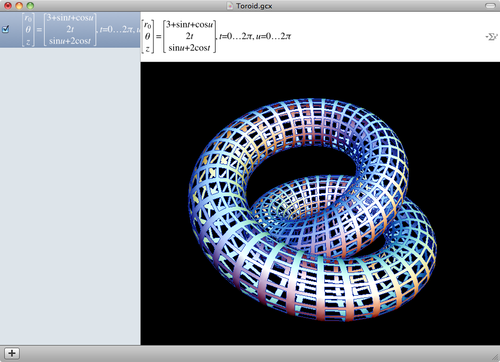Toggle the toroid equation visibility checkbox
Screen dimensions: 500x362
coord(6,29)
